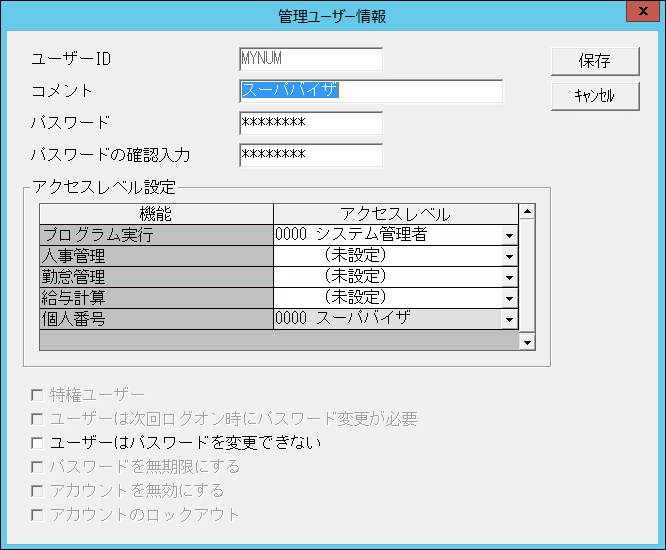Click the コメント text field

click(371, 91)
